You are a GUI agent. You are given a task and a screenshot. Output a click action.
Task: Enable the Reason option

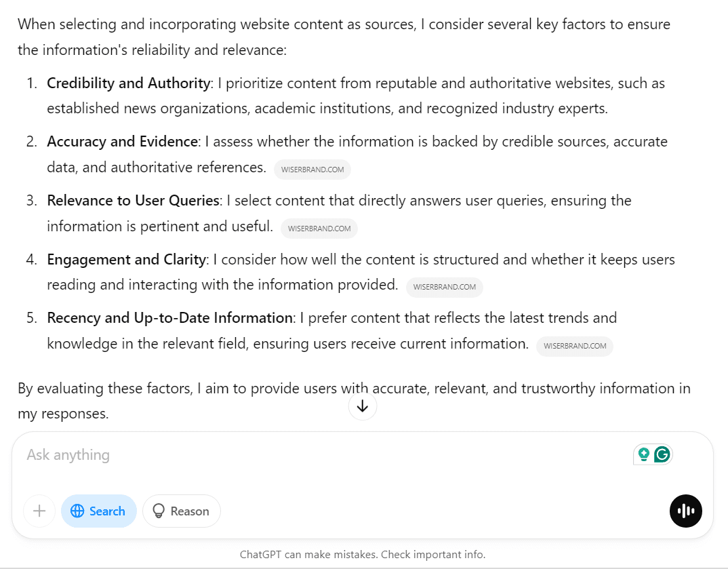pyautogui.click(x=181, y=511)
